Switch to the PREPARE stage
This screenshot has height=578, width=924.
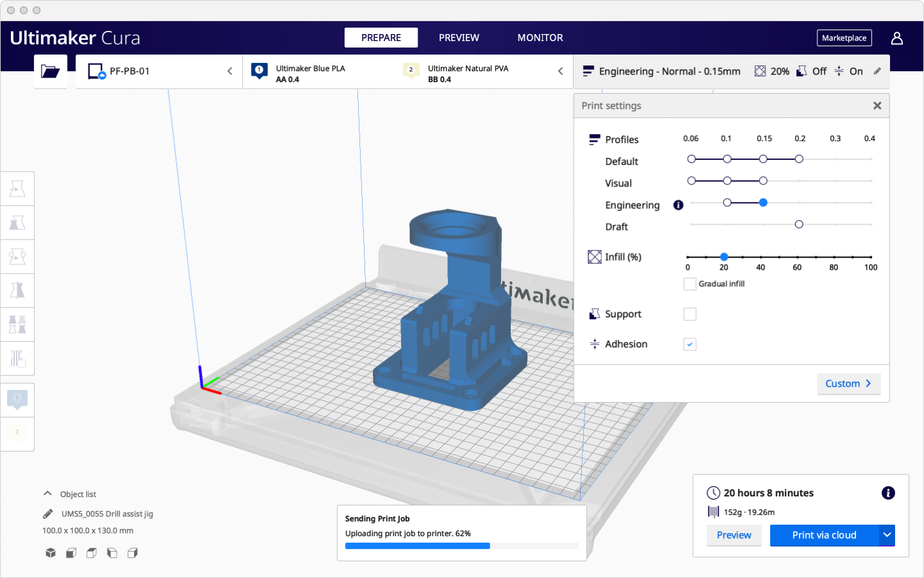381,38
